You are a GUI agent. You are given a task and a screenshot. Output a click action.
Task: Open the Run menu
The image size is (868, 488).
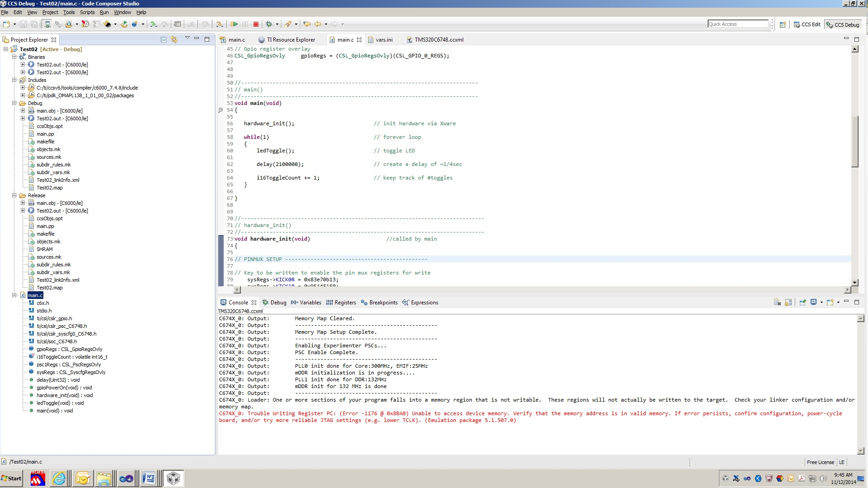(x=104, y=12)
